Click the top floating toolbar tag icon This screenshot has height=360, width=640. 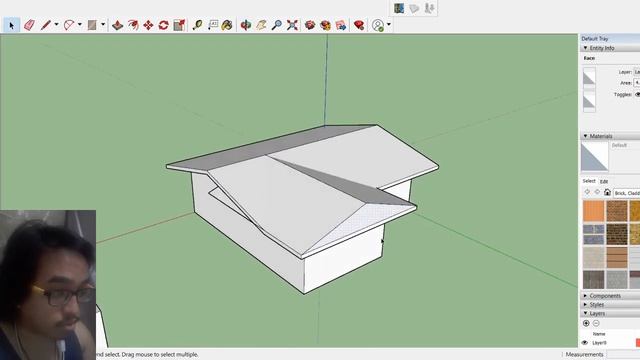point(414,8)
